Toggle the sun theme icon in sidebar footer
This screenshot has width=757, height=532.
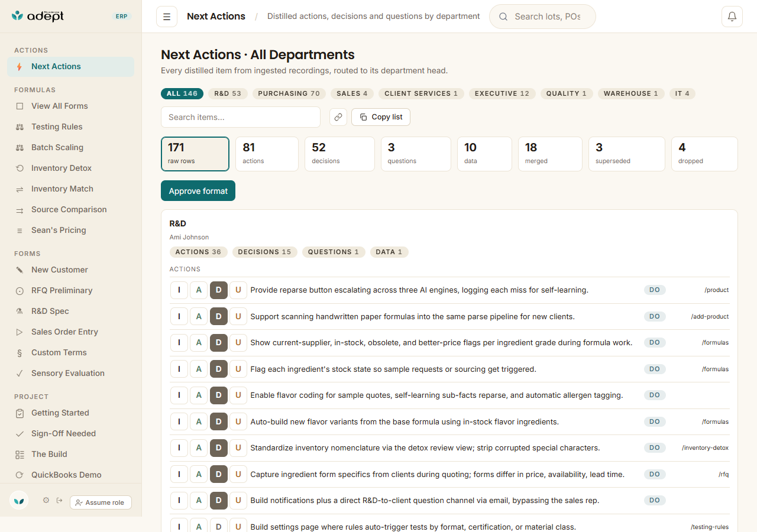[46, 500]
